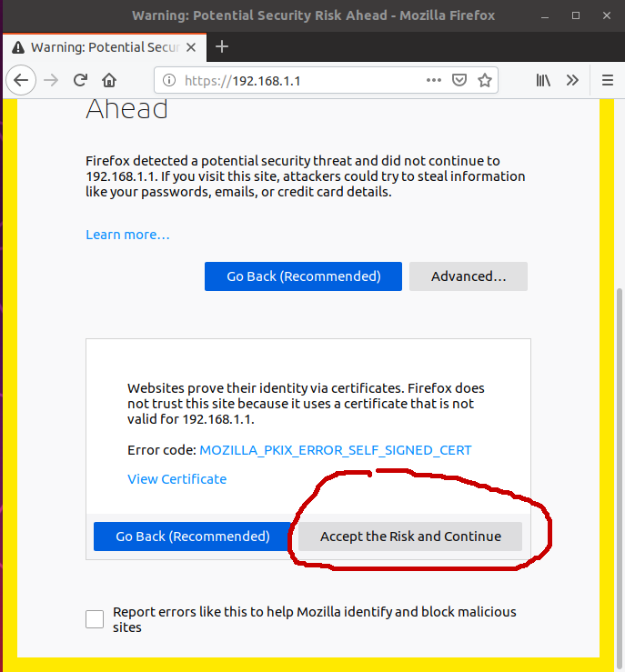Screen dimensions: 625x672
Task: Click the forward navigation arrow
Action: coord(51,80)
